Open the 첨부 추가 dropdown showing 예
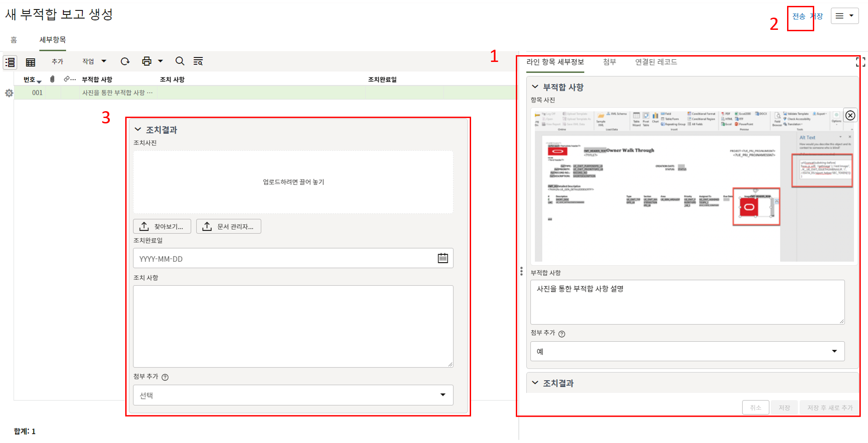 click(x=687, y=351)
